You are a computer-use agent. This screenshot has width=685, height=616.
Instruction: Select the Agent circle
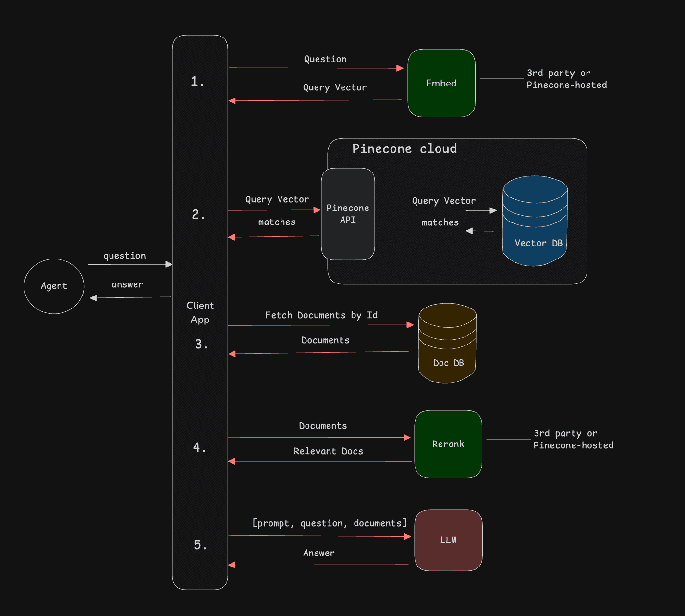click(x=54, y=286)
